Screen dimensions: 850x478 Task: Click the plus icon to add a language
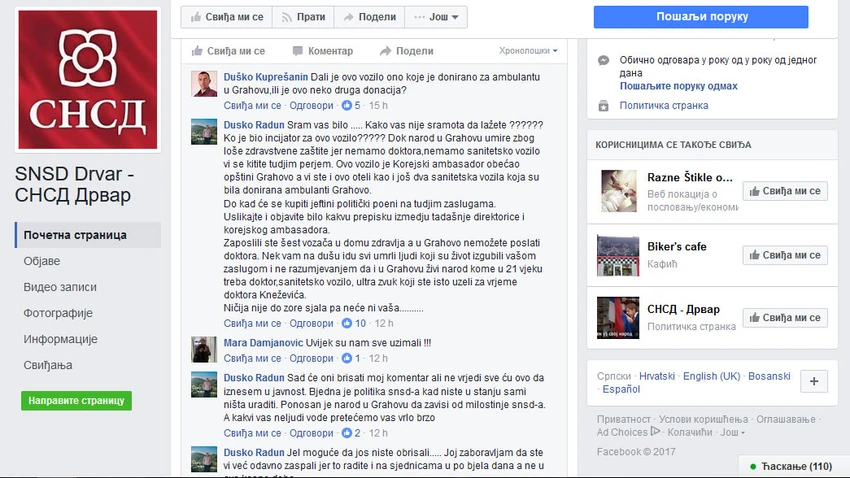tap(814, 382)
